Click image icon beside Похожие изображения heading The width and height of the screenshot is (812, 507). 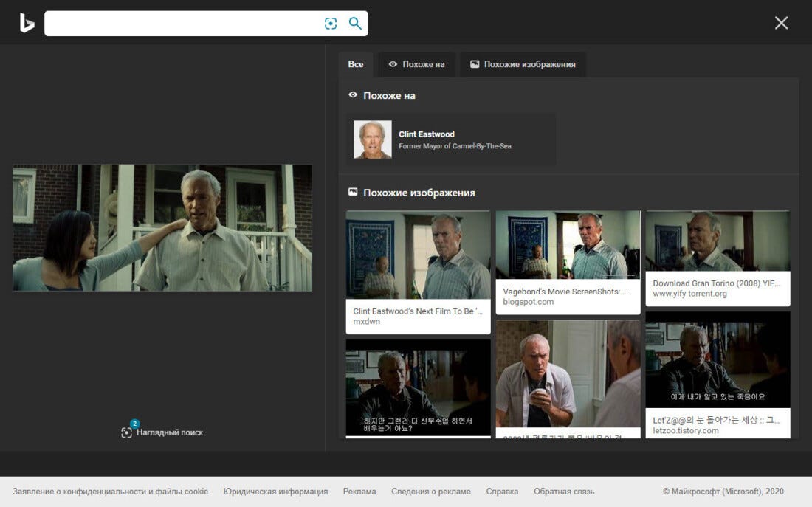(x=353, y=192)
